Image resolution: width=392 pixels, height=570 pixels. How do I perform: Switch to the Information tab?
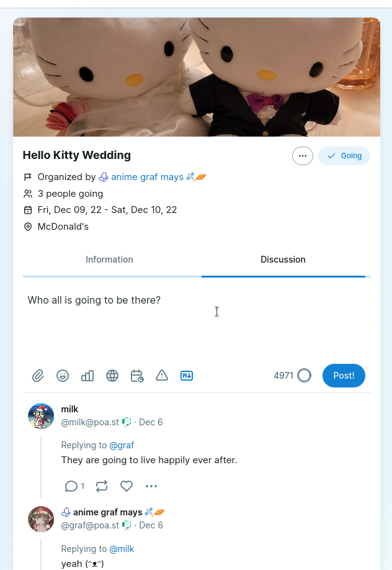(x=109, y=260)
